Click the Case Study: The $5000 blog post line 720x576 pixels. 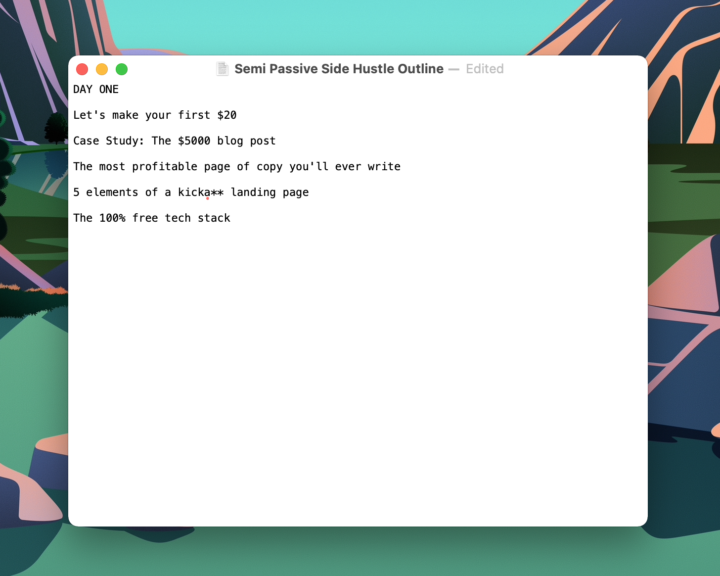pos(174,141)
